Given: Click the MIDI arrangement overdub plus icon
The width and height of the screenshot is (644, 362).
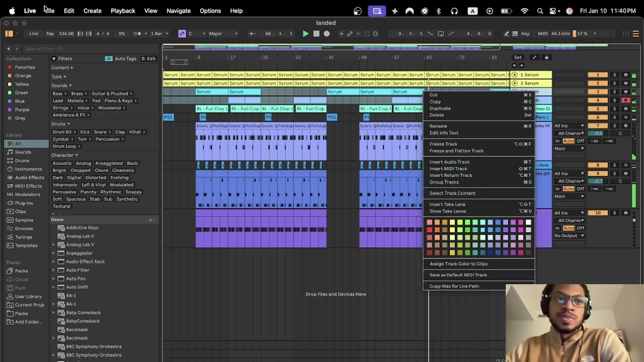Looking at the screenshot, I should 341,34.
